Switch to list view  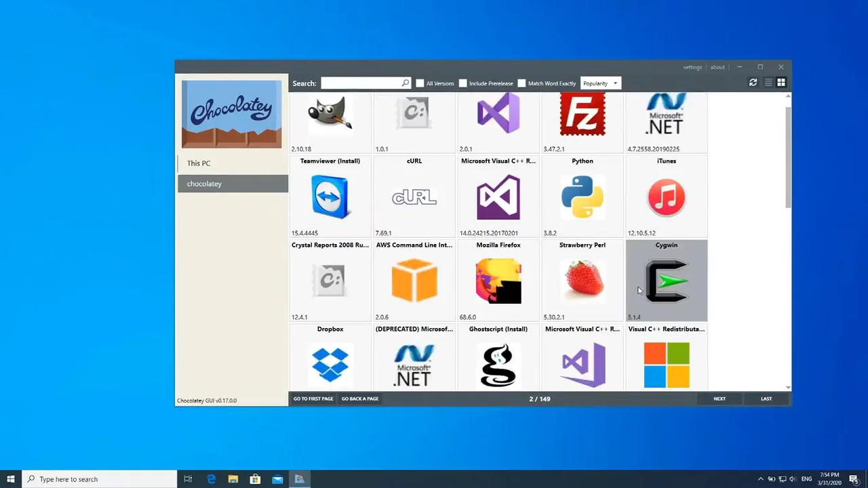click(768, 82)
